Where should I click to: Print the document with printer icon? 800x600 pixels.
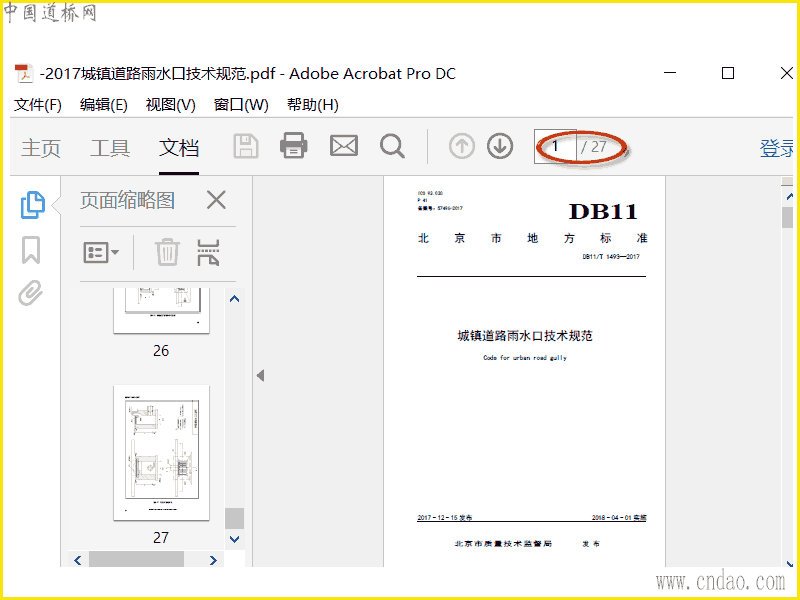pos(294,145)
